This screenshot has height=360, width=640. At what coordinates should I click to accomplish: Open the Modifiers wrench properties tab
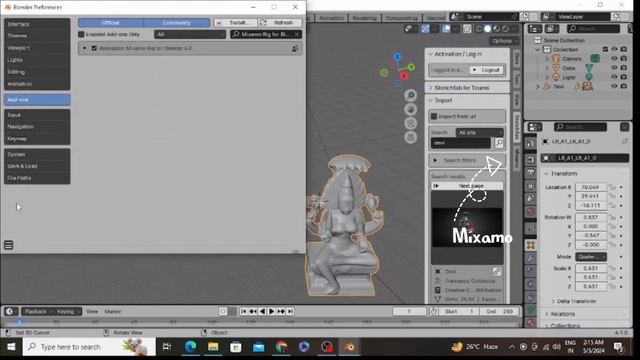[x=531, y=258]
